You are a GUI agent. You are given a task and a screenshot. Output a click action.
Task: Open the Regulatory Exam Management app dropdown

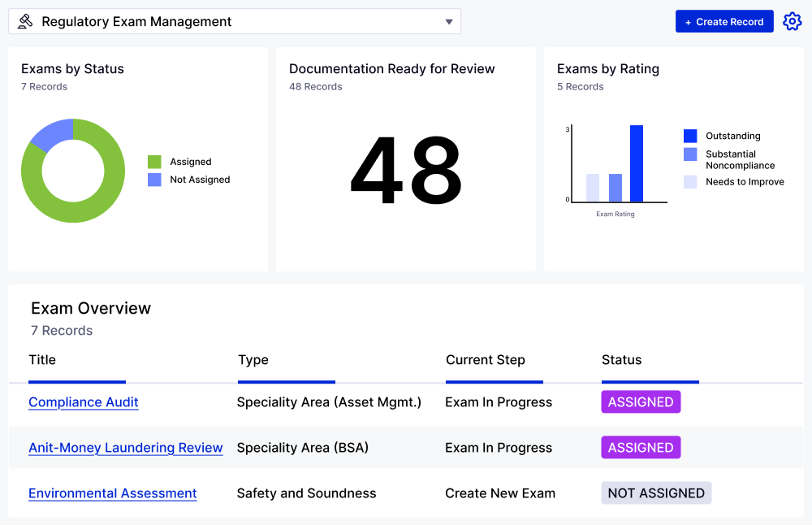pos(234,21)
